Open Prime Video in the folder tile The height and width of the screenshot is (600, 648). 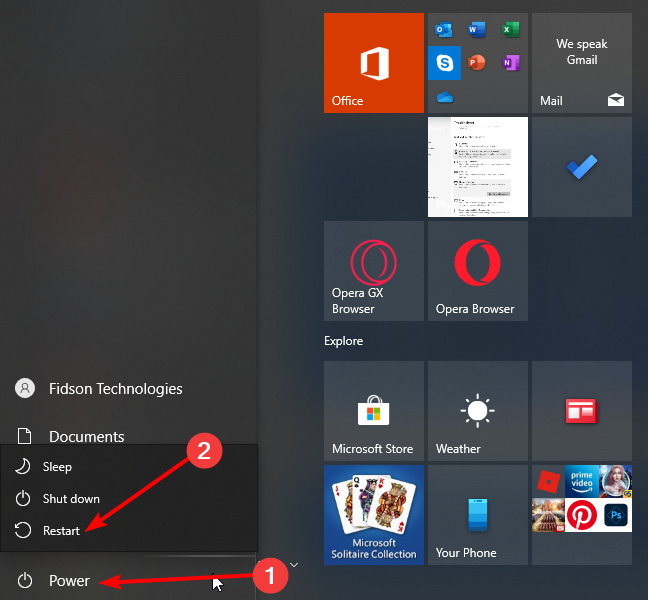click(581, 481)
